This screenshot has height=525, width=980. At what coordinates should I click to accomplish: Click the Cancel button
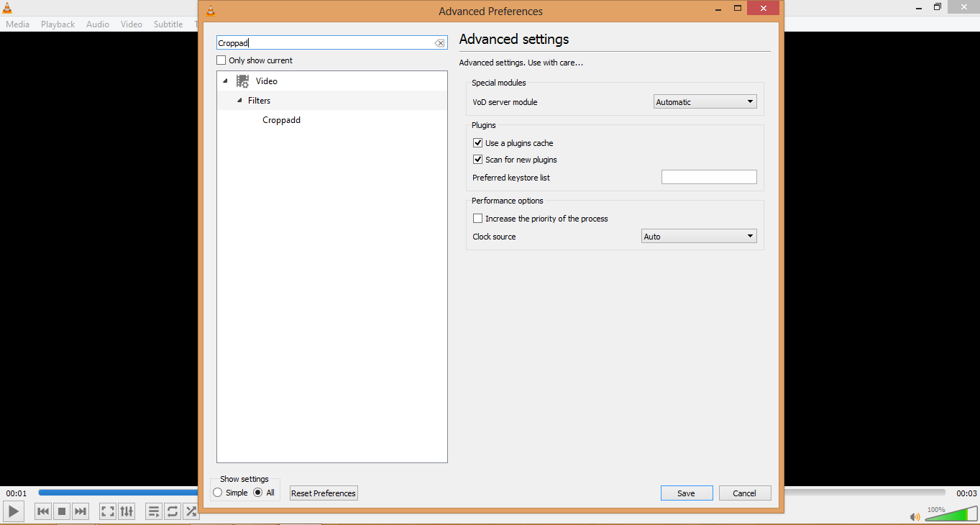click(x=745, y=493)
